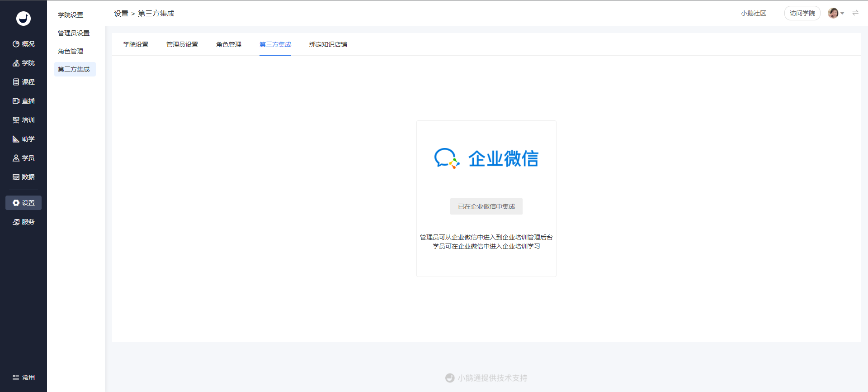Switch to the 管理员设置 tab
This screenshot has width=868, height=392.
click(182, 44)
